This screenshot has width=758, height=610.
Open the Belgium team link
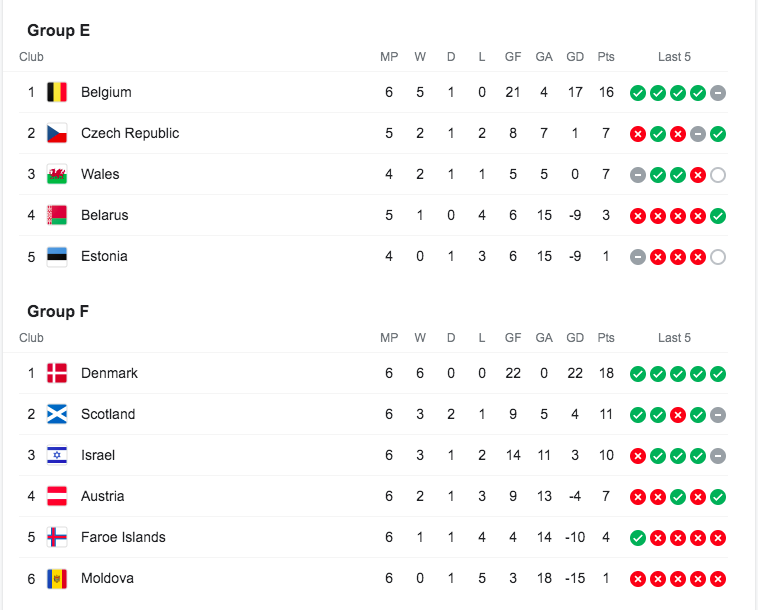pos(106,92)
